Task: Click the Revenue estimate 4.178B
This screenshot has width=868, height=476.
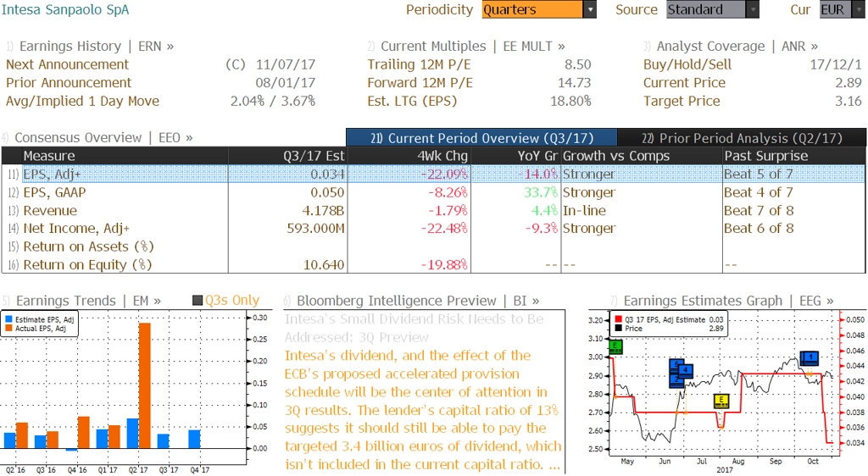Action: point(323,211)
